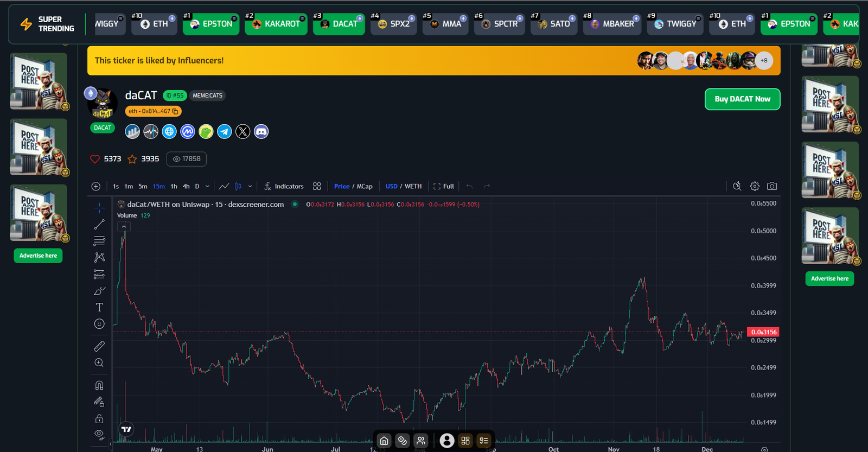Open KAKAROT in the trending bar
868x452 pixels.
pyautogui.click(x=276, y=24)
